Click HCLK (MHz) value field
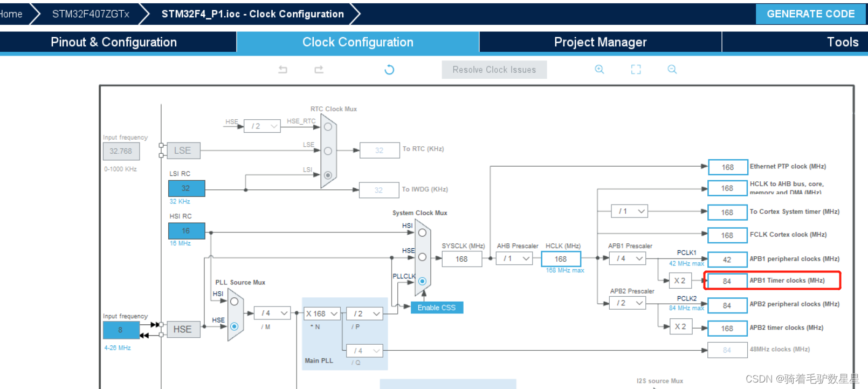868x389 pixels. (561, 259)
